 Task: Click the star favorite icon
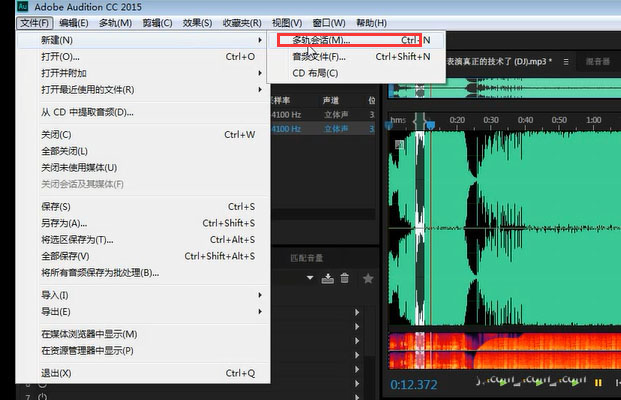pos(368,279)
